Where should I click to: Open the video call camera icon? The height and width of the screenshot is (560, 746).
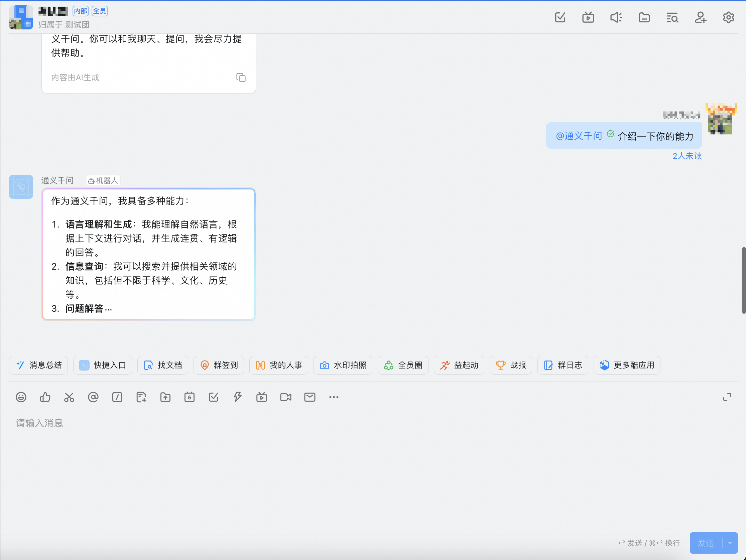click(x=286, y=397)
